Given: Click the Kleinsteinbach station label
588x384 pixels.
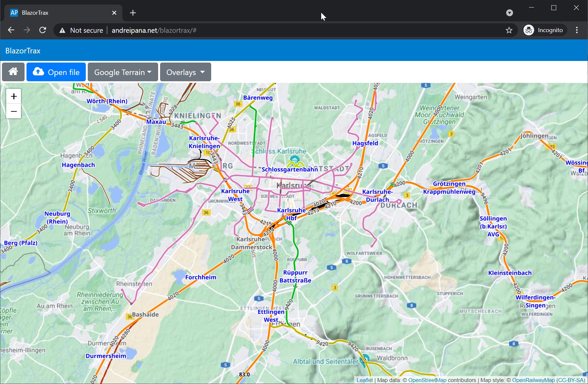Looking at the screenshot, I should click(510, 273).
